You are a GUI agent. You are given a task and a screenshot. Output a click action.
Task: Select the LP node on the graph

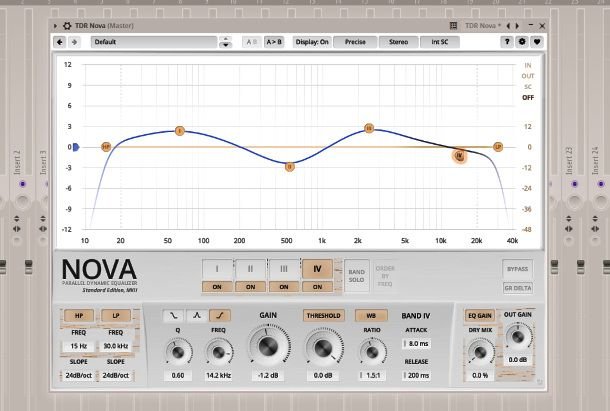coord(498,147)
